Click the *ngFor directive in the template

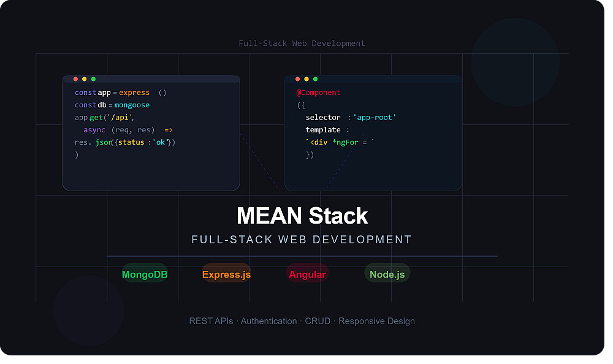[x=345, y=142]
